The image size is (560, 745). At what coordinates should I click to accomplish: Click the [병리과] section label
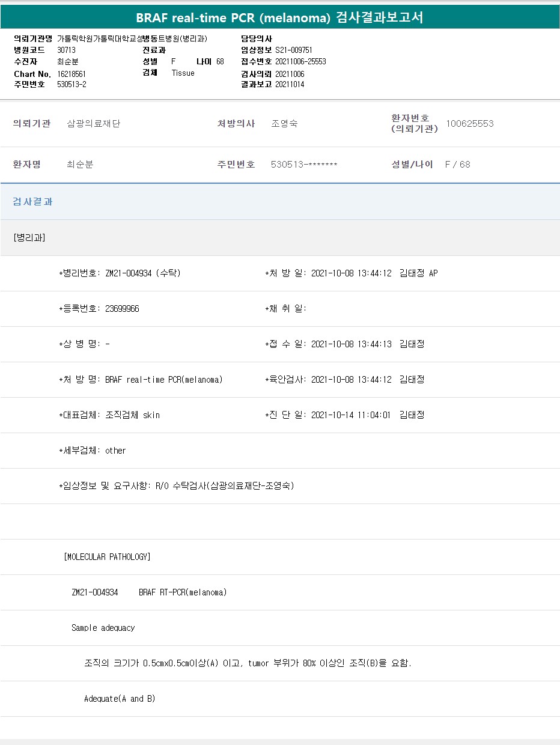(29, 237)
